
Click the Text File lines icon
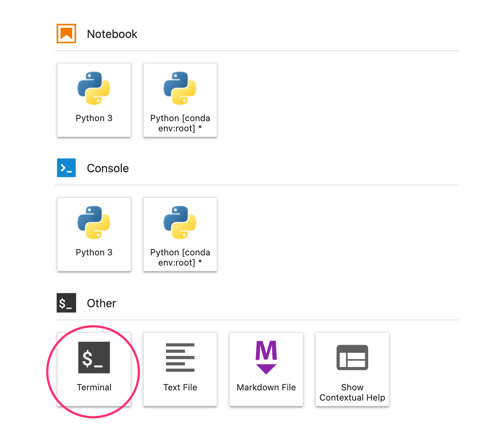[x=180, y=358]
